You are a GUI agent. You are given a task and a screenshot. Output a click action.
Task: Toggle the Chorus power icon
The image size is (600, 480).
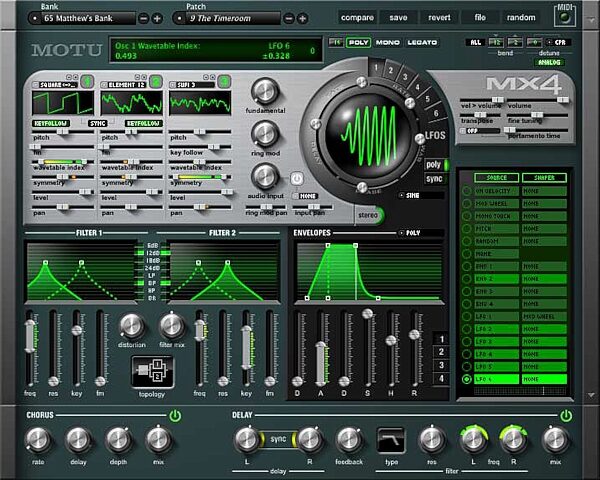click(175, 415)
